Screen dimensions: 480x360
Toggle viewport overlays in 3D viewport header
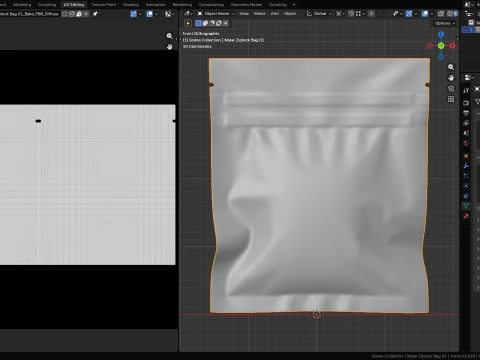[x=425, y=14]
